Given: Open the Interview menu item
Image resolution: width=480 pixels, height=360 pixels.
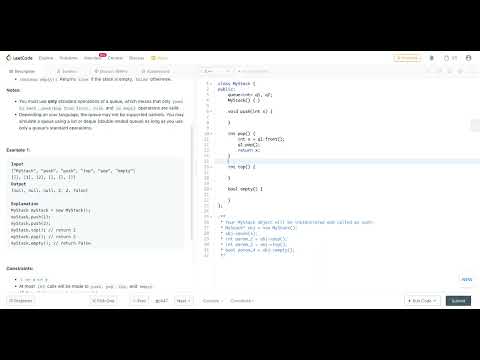Looking at the screenshot, I should coord(92,58).
